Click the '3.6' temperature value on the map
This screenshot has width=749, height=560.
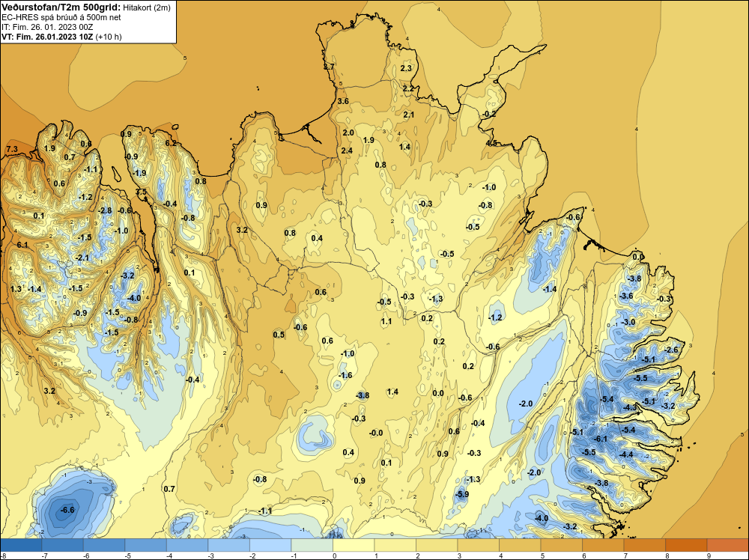pyautogui.click(x=343, y=101)
